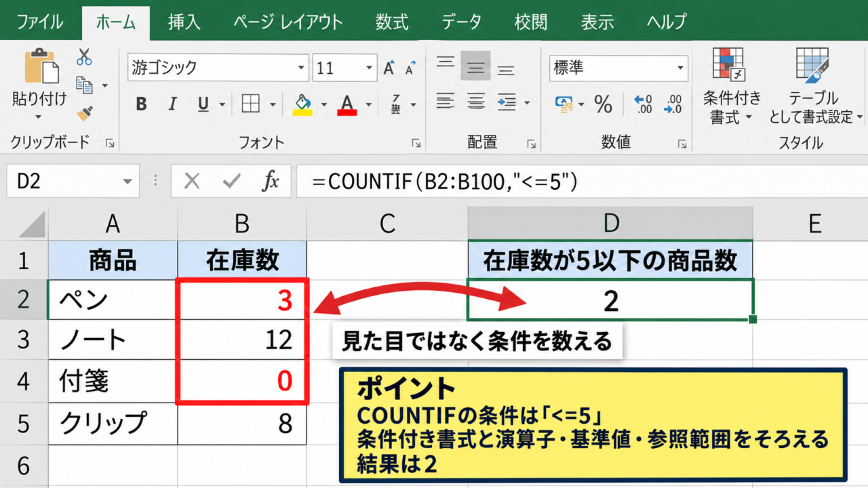Screen dimensions: 868x488
Task: Select header cell 在庫数が5以下の商品数
Action: click(610, 260)
